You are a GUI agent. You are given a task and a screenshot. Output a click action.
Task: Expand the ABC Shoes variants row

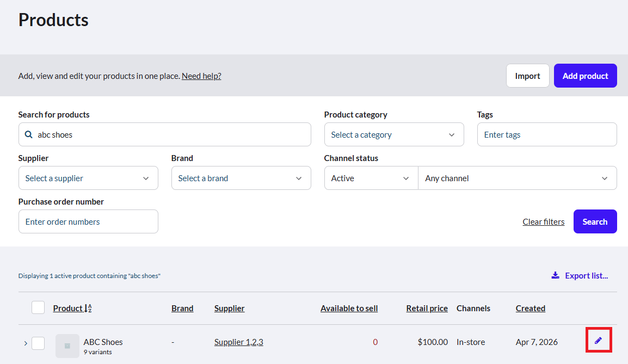(x=26, y=343)
